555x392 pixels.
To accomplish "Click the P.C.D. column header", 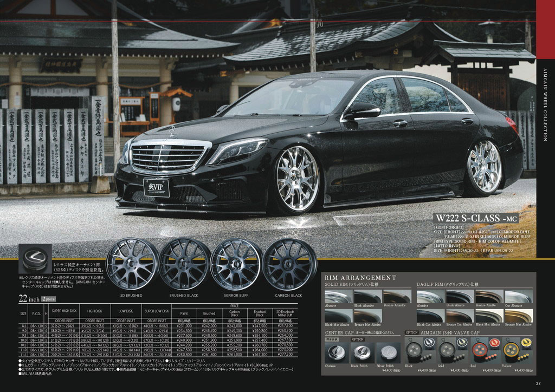I will point(36,313).
